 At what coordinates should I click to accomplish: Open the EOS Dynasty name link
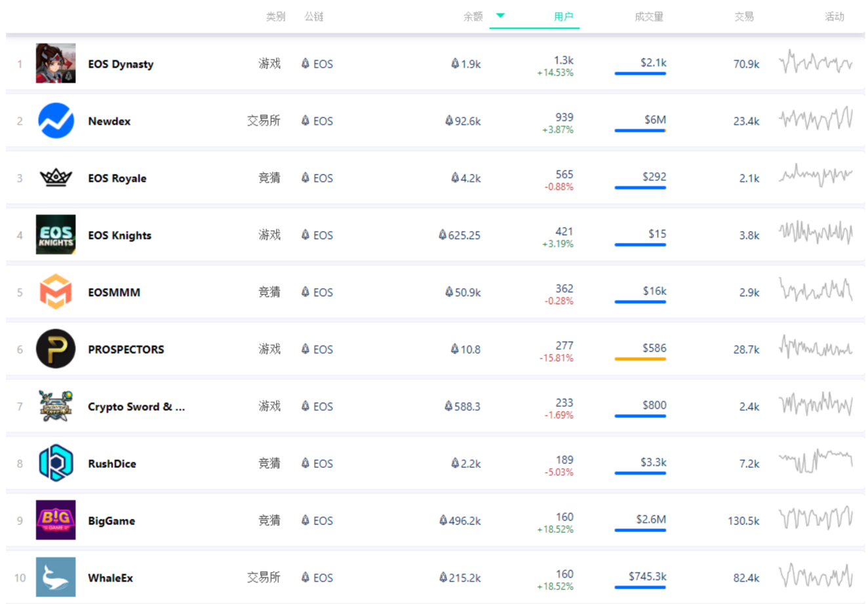(x=121, y=64)
